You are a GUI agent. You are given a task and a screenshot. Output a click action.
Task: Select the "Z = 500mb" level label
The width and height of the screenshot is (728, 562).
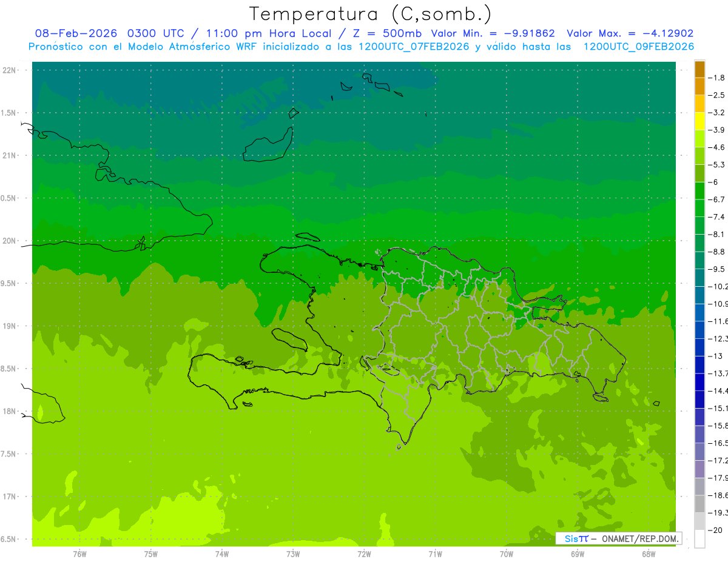click(x=387, y=33)
